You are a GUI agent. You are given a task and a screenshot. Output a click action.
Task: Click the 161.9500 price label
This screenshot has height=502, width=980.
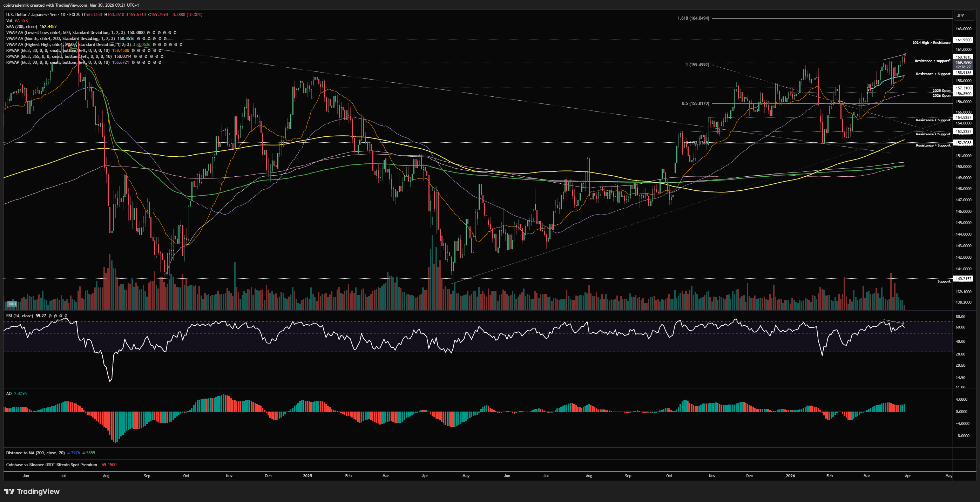[963, 40]
